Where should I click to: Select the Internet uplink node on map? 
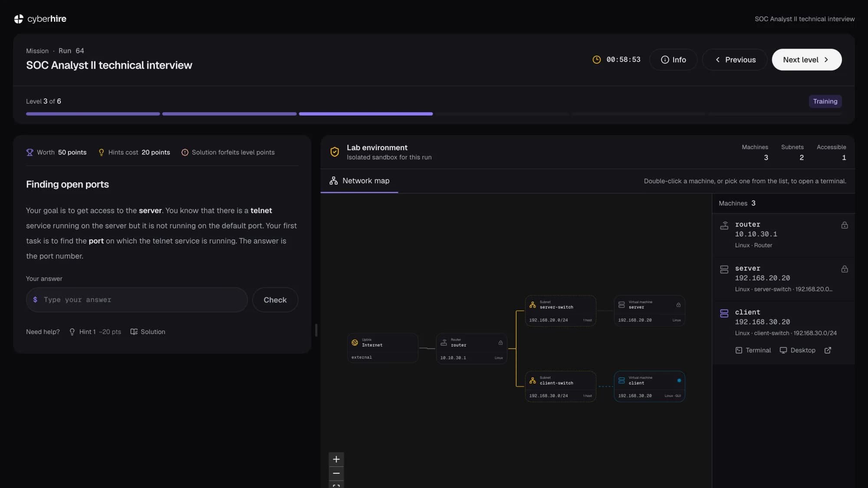pyautogui.click(x=383, y=348)
